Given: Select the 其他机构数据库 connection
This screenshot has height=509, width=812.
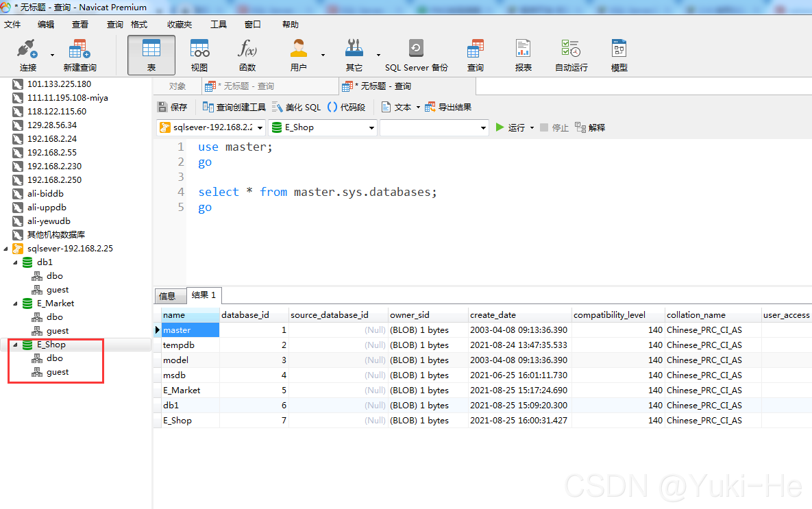Looking at the screenshot, I should pos(56,234).
